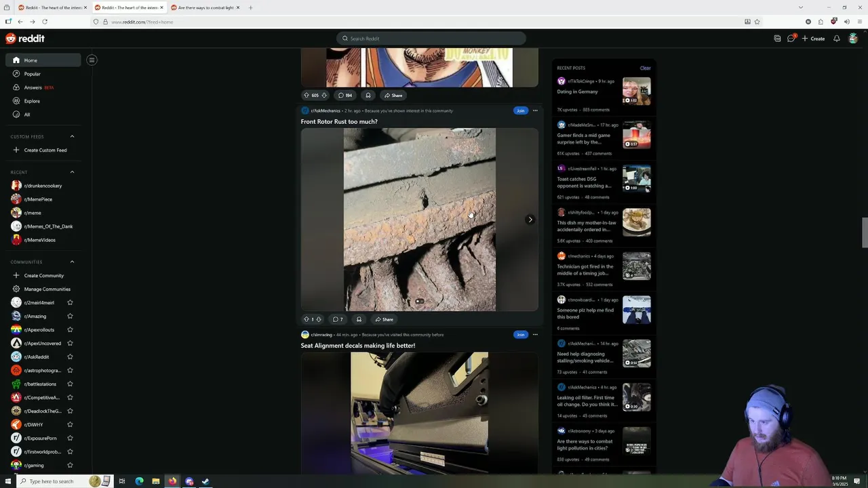Open Reddit Answers beta

coord(43,87)
